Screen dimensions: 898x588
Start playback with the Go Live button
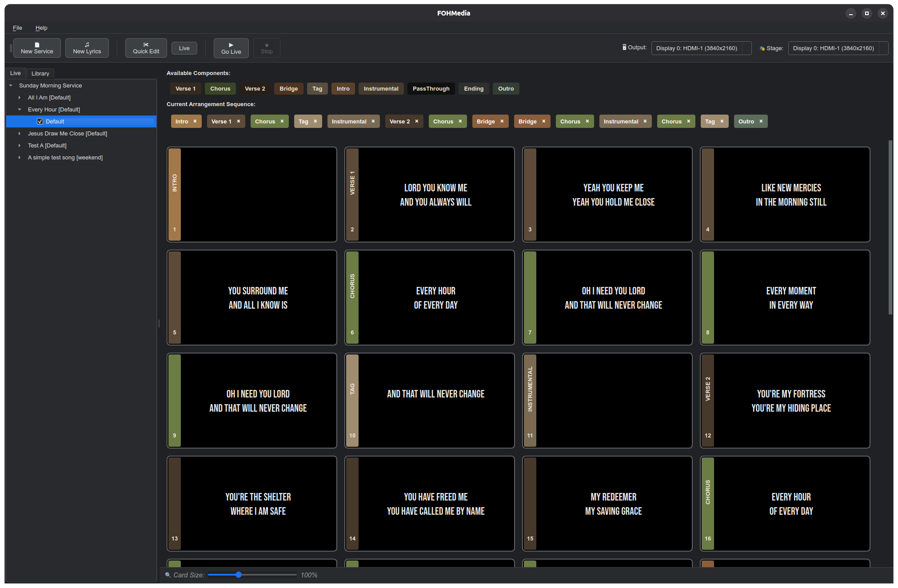click(231, 48)
